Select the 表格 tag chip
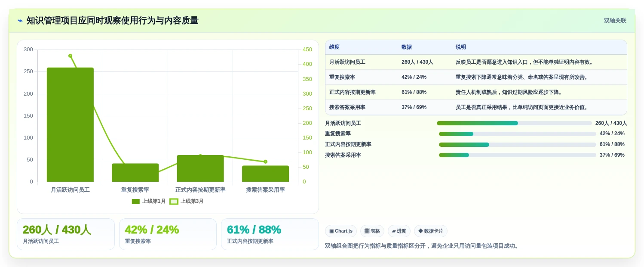The height and width of the screenshot is (267, 644). pos(372,231)
